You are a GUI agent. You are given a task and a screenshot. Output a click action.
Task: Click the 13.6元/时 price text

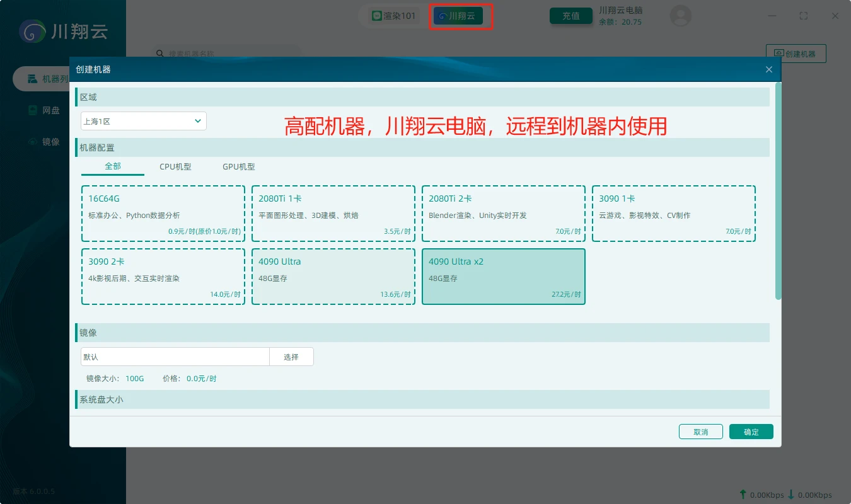(396, 295)
